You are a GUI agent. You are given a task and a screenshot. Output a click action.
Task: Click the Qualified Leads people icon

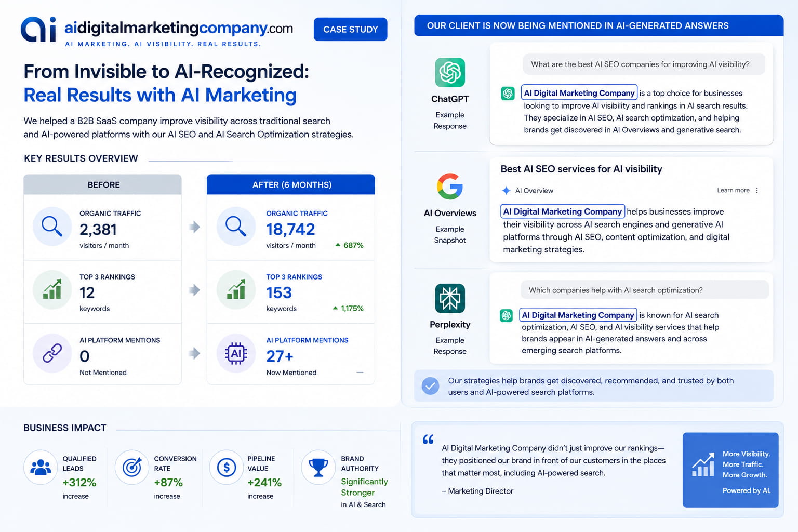point(41,467)
